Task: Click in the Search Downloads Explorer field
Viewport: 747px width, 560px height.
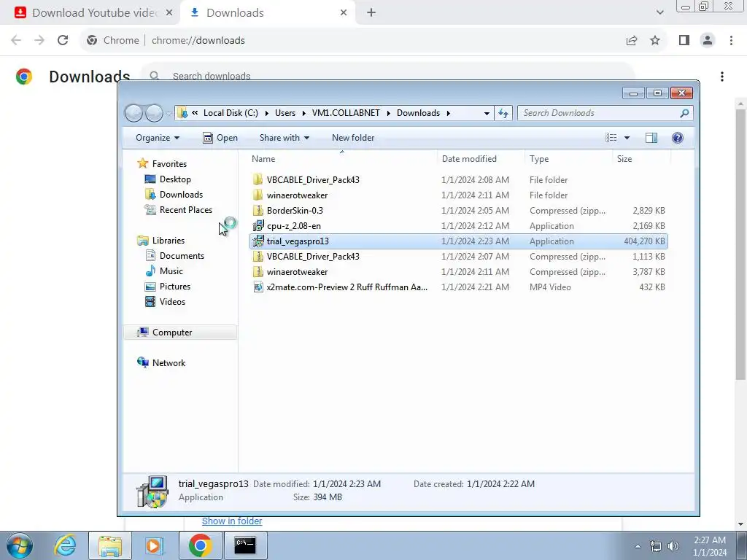Action: [x=598, y=113]
